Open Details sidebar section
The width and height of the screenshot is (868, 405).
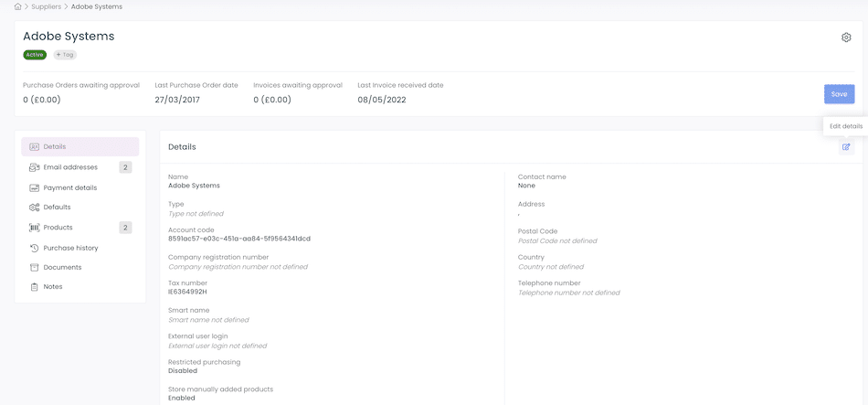80,147
